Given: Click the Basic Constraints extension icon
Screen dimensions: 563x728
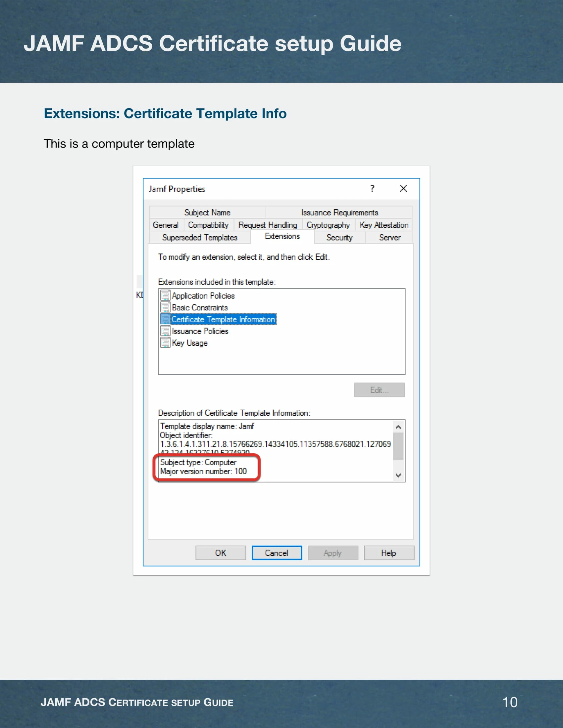Looking at the screenshot, I should 165,307.
